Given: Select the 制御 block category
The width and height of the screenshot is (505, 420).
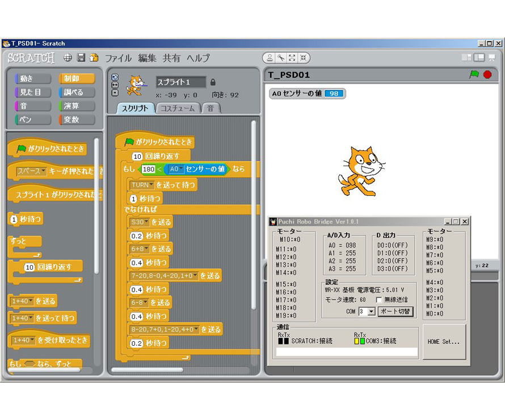Looking at the screenshot, I should (x=77, y=78).
